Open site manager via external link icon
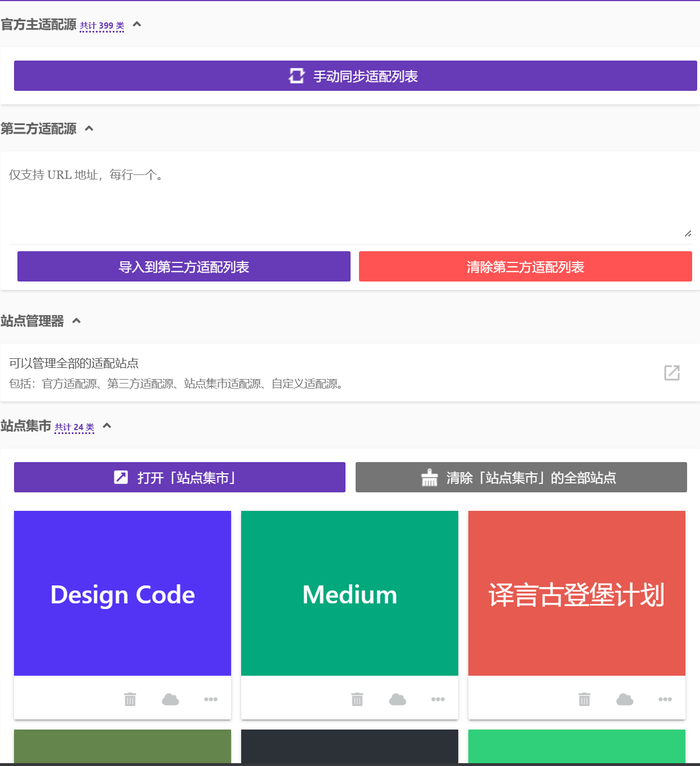Viewport: 700px width, 766px height. tap(671, 373)
